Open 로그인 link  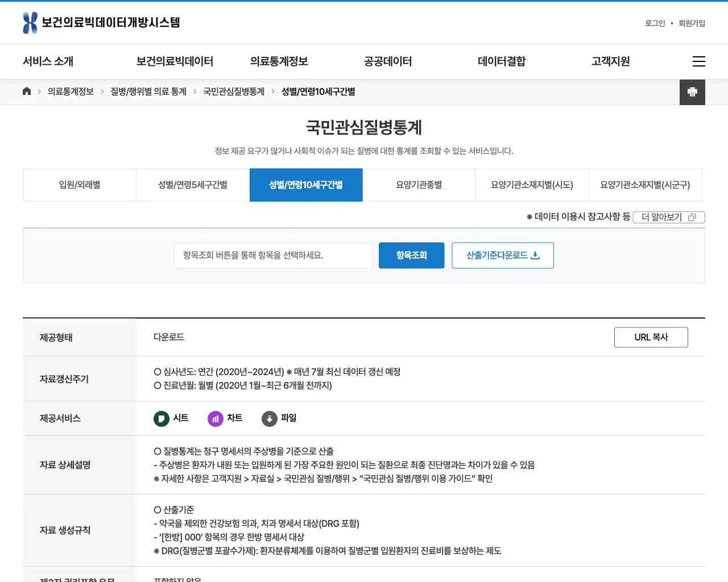pos(655,23)
